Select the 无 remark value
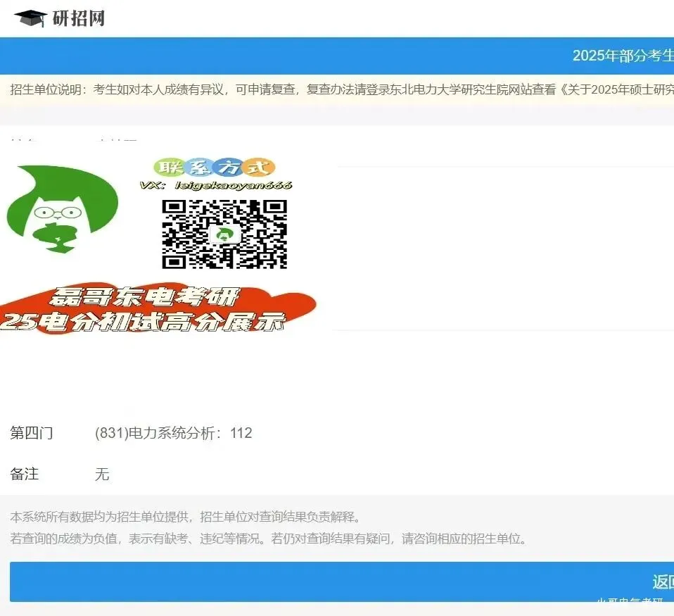674x616 pixels. [x=102, y=474]
